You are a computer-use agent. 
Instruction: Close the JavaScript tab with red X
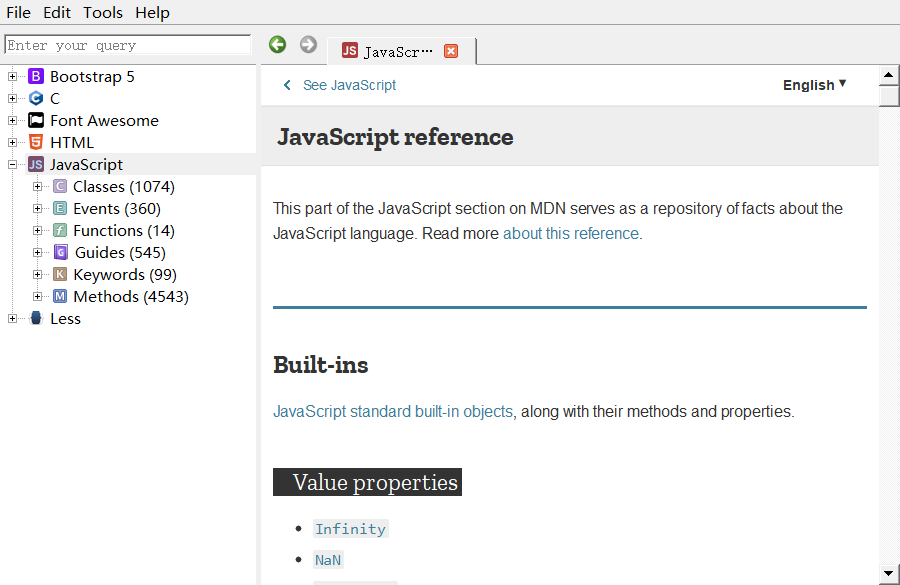(451, 51)
